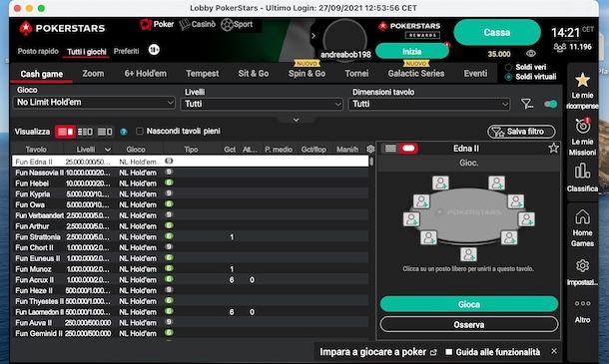Expand the banner arrow beside avatar

[313, 36]
